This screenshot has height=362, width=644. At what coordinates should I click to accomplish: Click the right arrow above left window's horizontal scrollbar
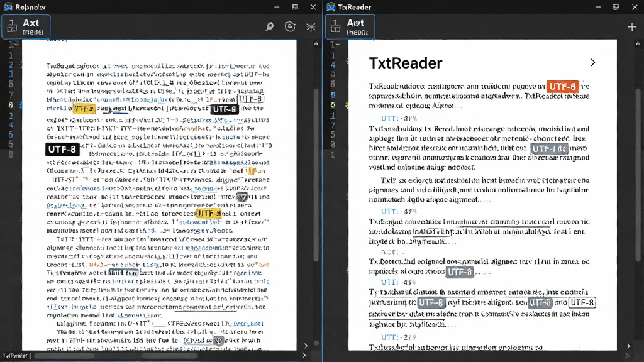(306, 346)
